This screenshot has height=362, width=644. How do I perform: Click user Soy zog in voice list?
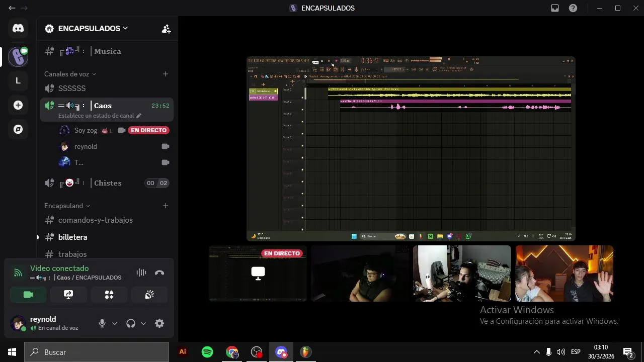point(86,130)
